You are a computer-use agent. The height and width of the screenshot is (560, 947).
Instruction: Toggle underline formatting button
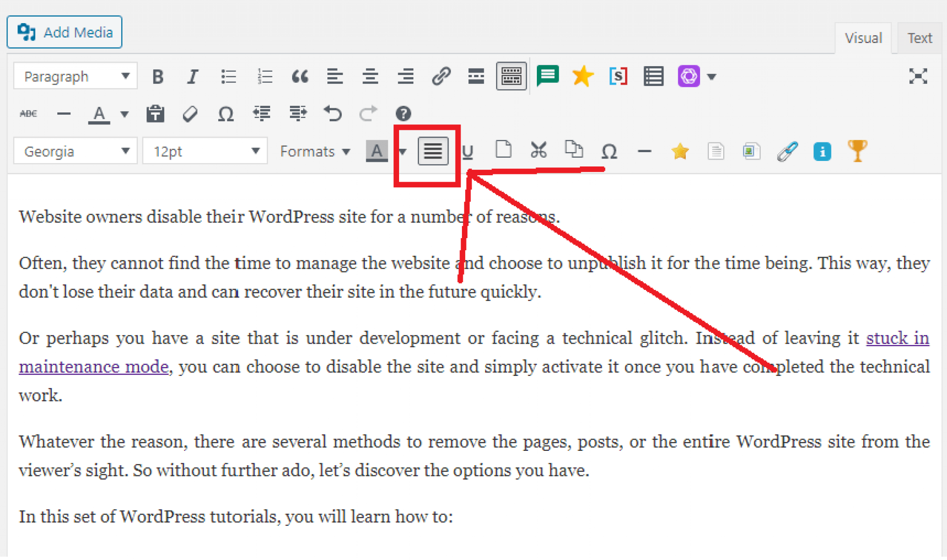click(x=468, y=151)
